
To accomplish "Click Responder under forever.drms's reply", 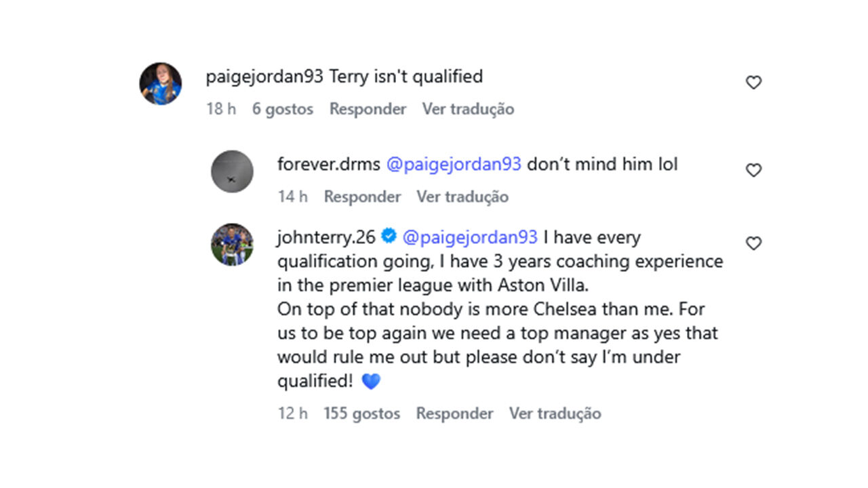I will point(362,197).
